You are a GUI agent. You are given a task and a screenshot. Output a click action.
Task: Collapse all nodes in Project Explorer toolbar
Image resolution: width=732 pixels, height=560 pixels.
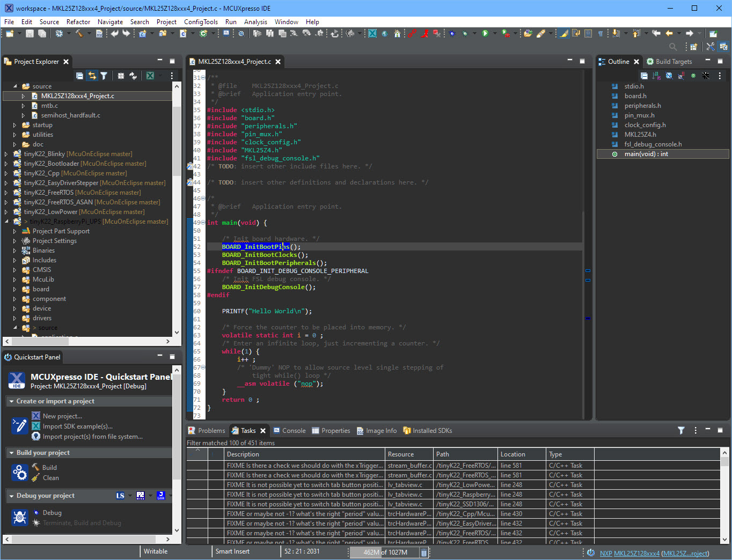pos(79,76)
